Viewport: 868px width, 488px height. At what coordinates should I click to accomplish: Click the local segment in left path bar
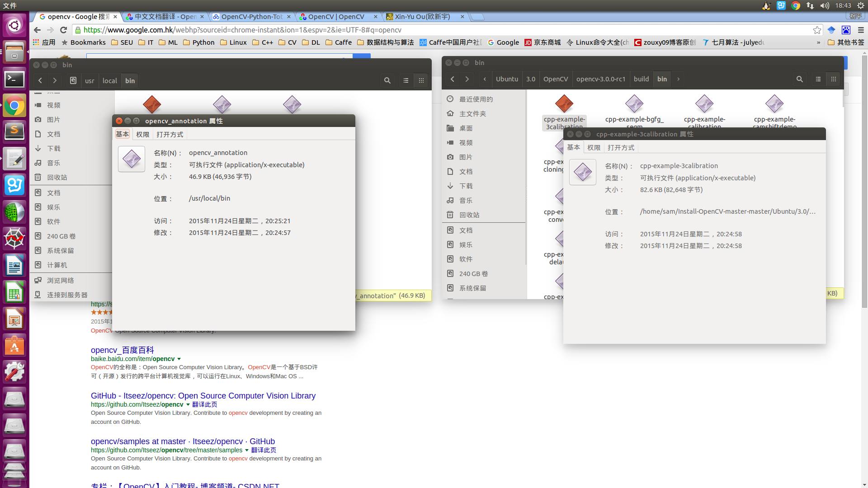[109, 80]
